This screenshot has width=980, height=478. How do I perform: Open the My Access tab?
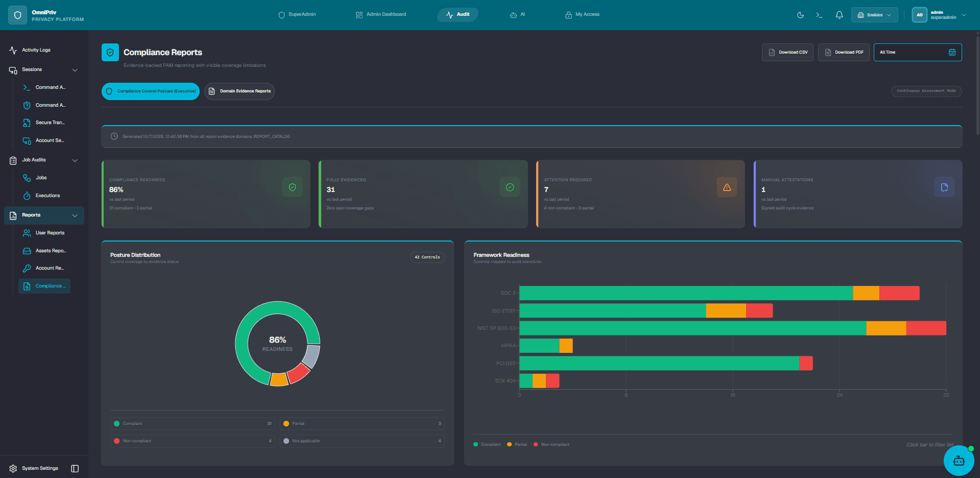pos(582,14)
